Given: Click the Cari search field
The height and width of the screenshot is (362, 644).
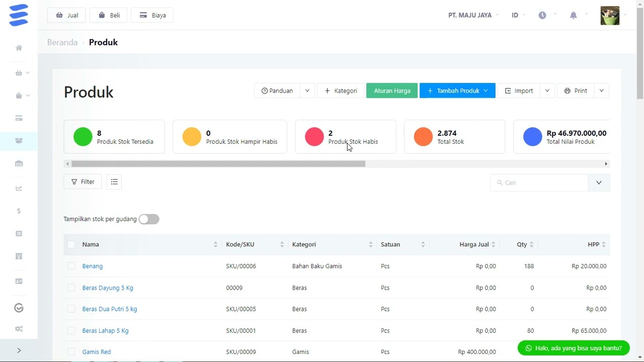Looking at the screenshot, I should point(539,183).
